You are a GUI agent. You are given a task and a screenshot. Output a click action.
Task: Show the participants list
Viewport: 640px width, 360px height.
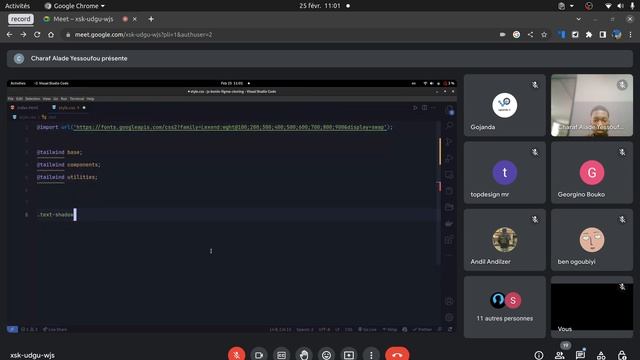point(560,355)
